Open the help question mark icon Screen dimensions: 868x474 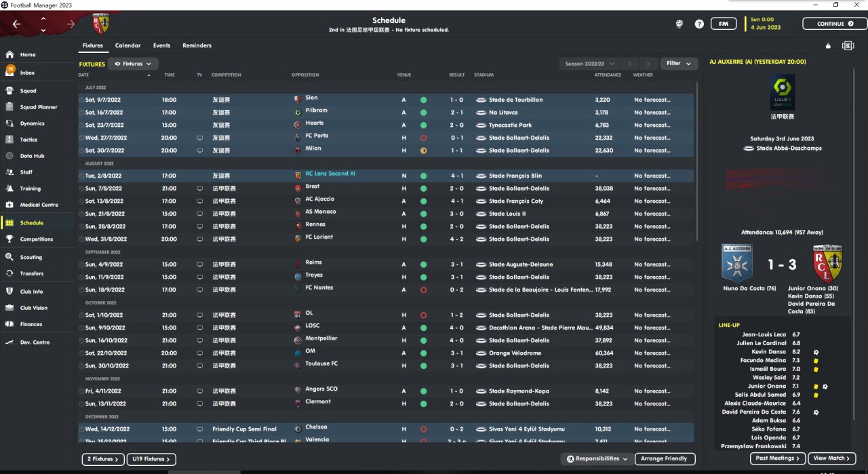coord(699,24)
